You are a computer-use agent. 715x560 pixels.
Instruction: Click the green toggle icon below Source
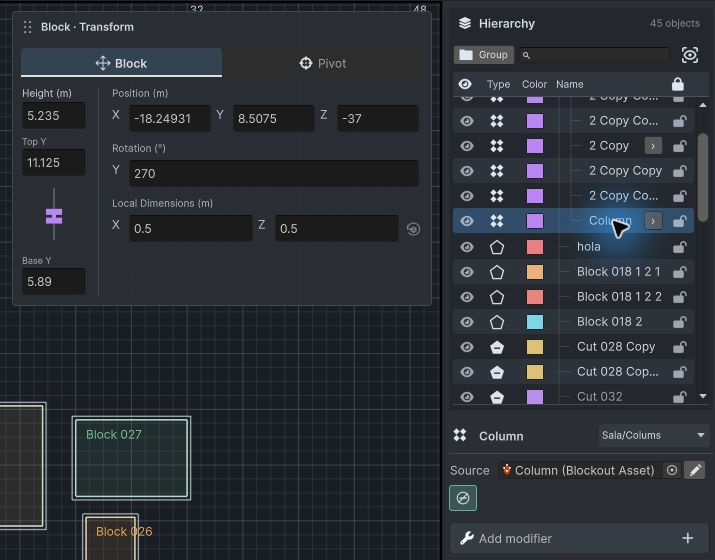click(x=463, y=498)
